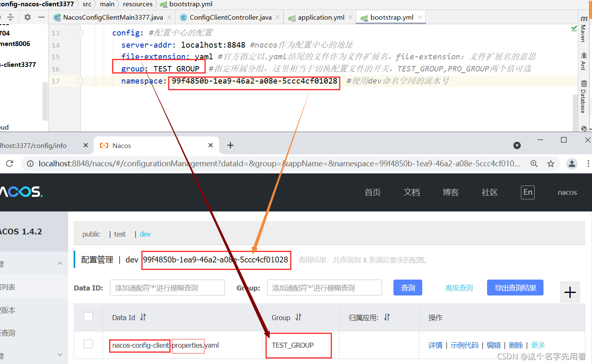
Task: Toggle code fold end at line 17
Action: [x=81, y=81]
